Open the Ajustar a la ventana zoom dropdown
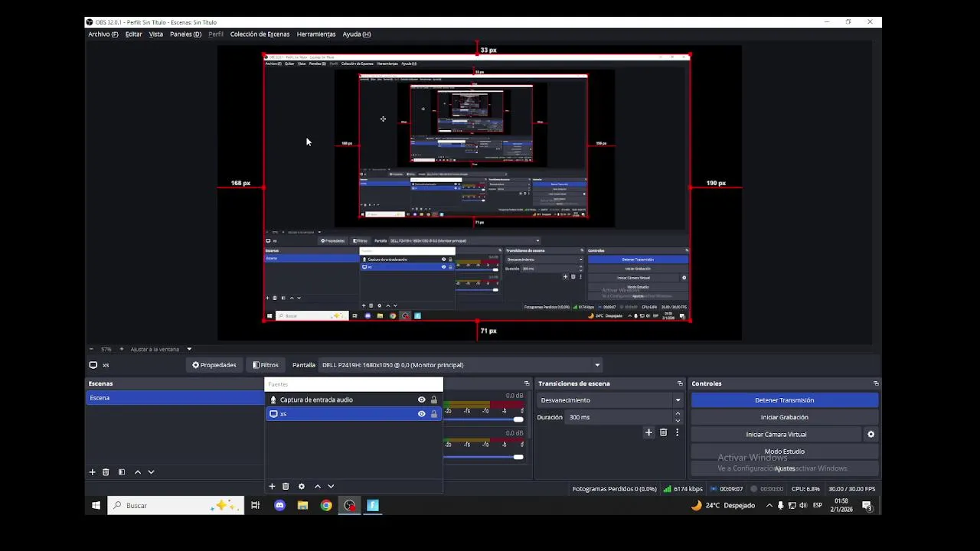The image size is (980, 551). click(x=189, y=349)
